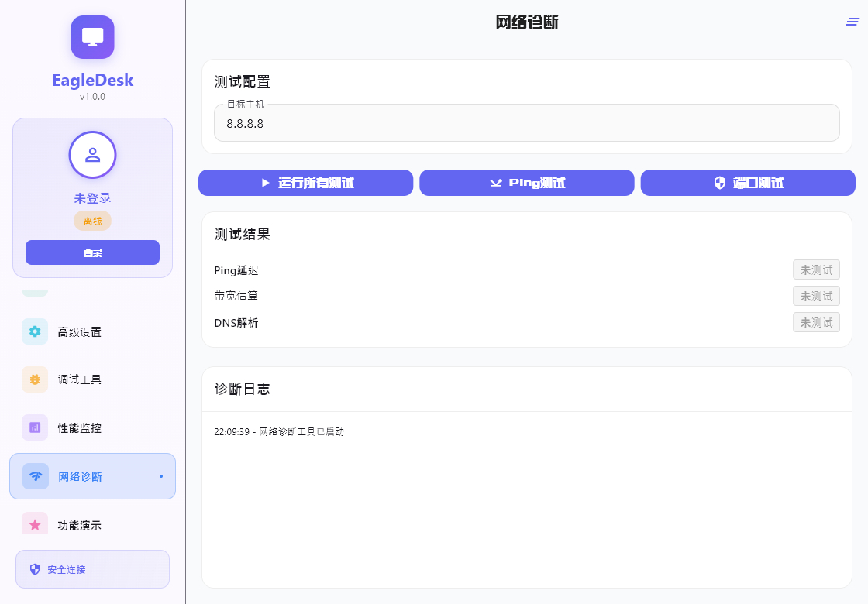Viewport: 868px width, 604px height.
Task: Click the shield icon in 端口测试 button
Action: tap(718, 183)
